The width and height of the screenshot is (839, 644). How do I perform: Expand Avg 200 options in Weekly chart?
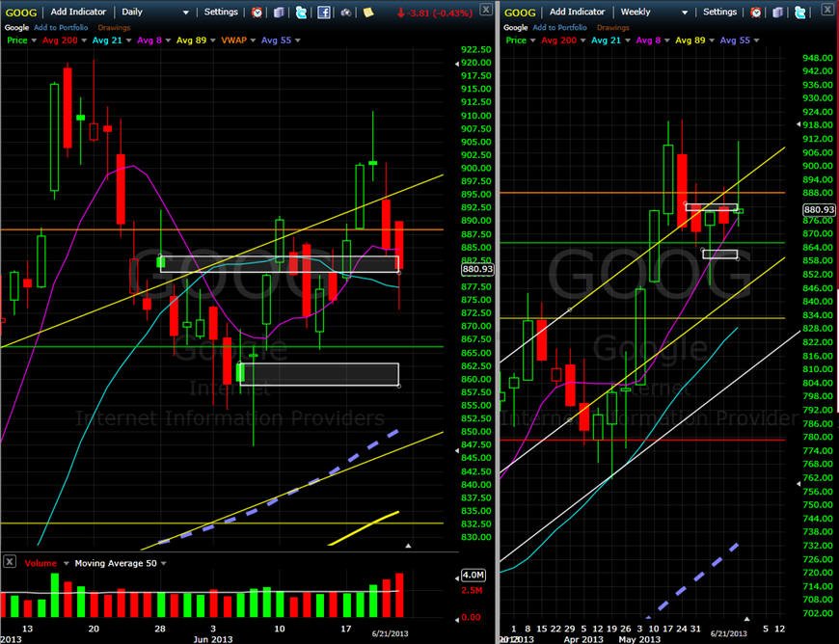point(583,40)
